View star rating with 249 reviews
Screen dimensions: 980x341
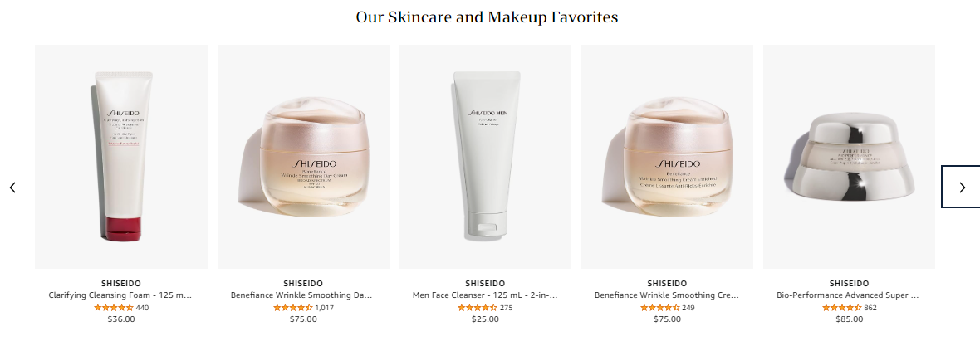pyautogui.click(x=660, y=307)
